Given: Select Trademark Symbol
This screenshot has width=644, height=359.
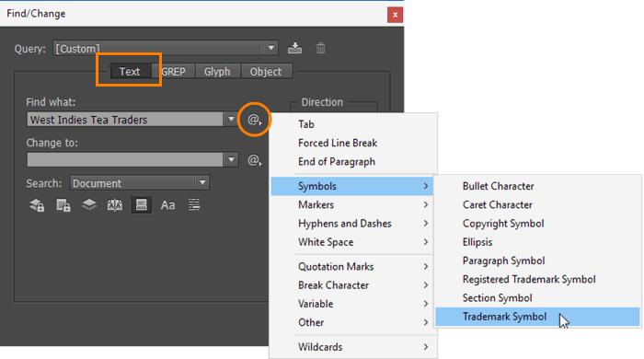Looking at the screenshot, I should click(537, 317).
